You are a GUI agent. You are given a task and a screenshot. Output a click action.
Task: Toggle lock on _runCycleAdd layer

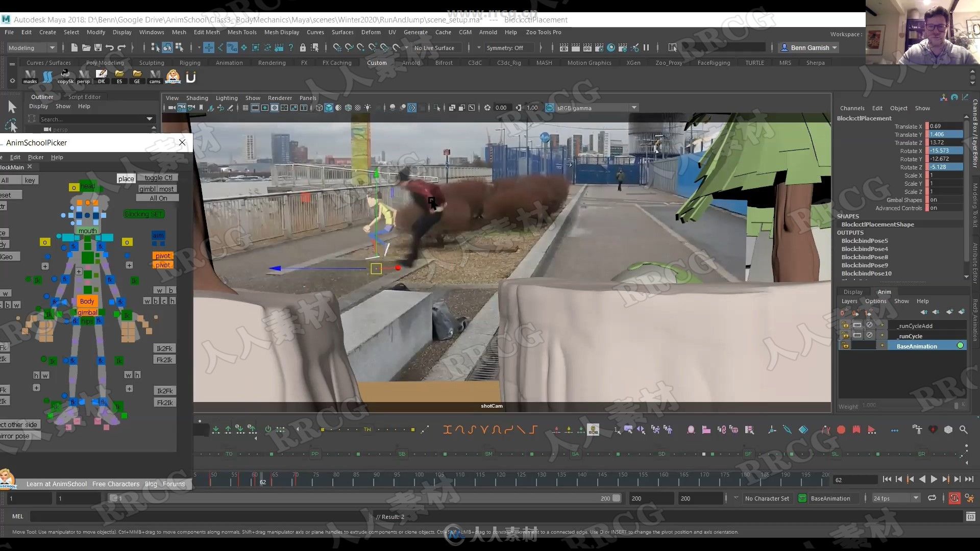point(845,325)
